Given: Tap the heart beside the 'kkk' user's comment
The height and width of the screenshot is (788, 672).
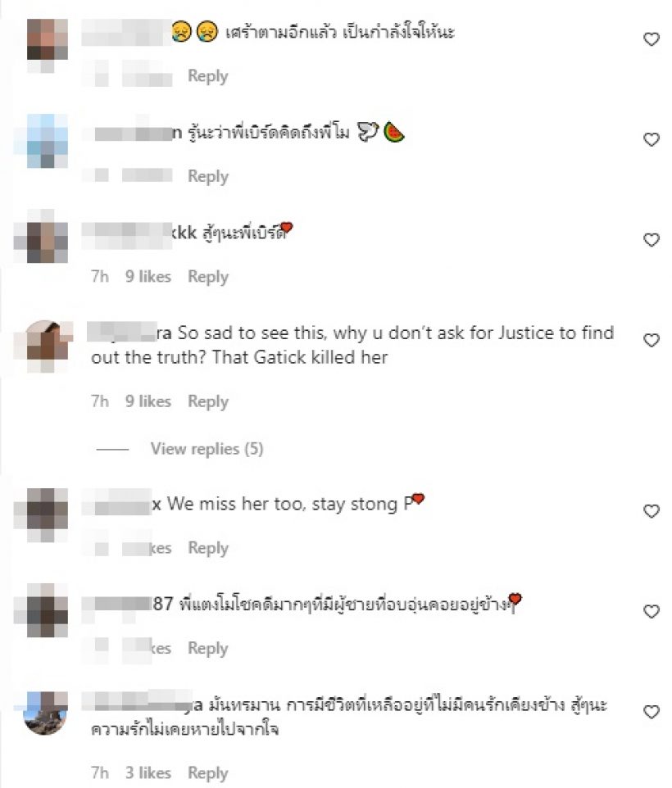Looking at the screenshot, I should click(652, 240).
